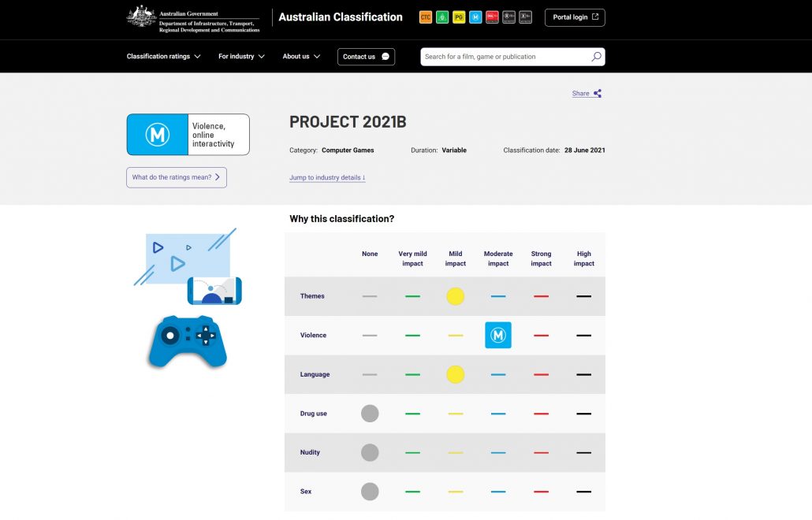The image size is (812, 520).
Task: Click the blue M rating icon in header
Action: 475,17
